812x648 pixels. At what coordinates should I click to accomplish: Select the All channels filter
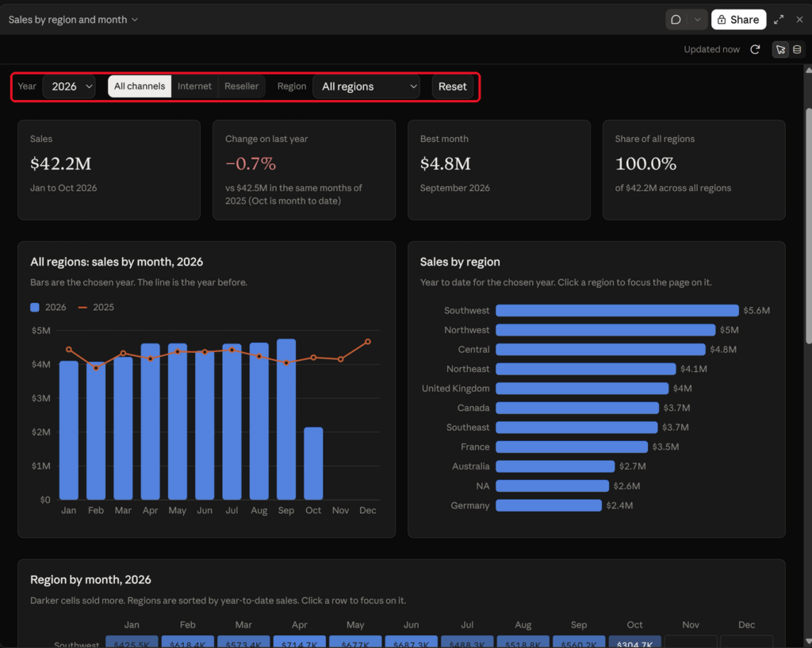pyautogui.click(x=140, y=86)
